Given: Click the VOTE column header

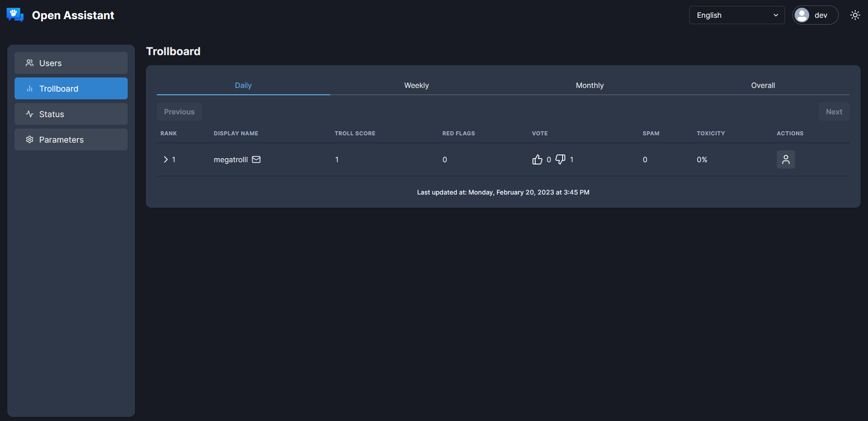Looking at the screenshot, I should point(540,133).
